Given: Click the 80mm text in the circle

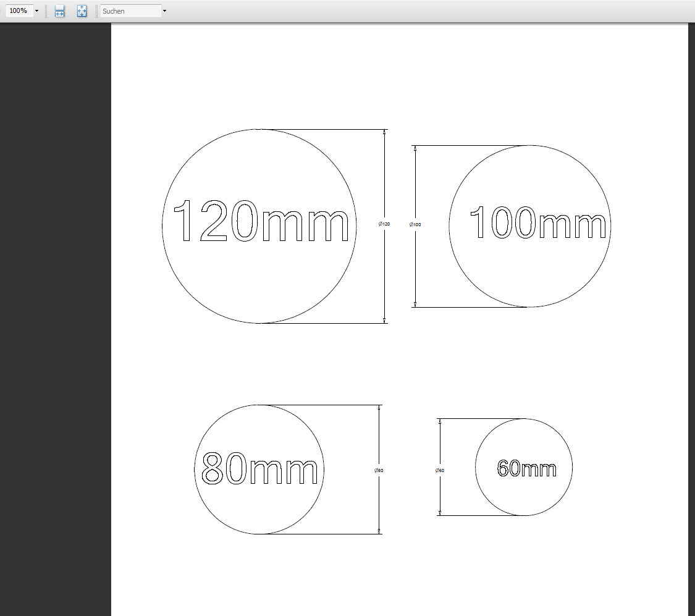Looking at the screenshot, I should coord(259,468).
